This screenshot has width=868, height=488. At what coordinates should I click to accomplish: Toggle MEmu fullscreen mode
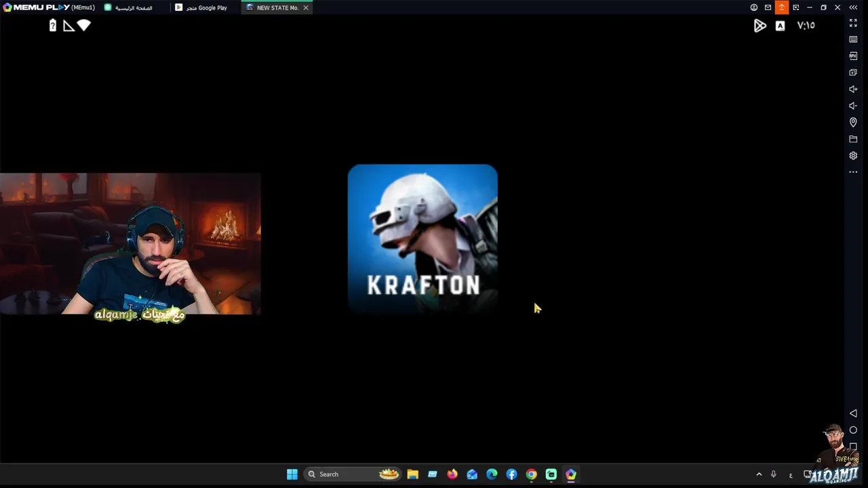pyautogui.click(x=853, y=23)
